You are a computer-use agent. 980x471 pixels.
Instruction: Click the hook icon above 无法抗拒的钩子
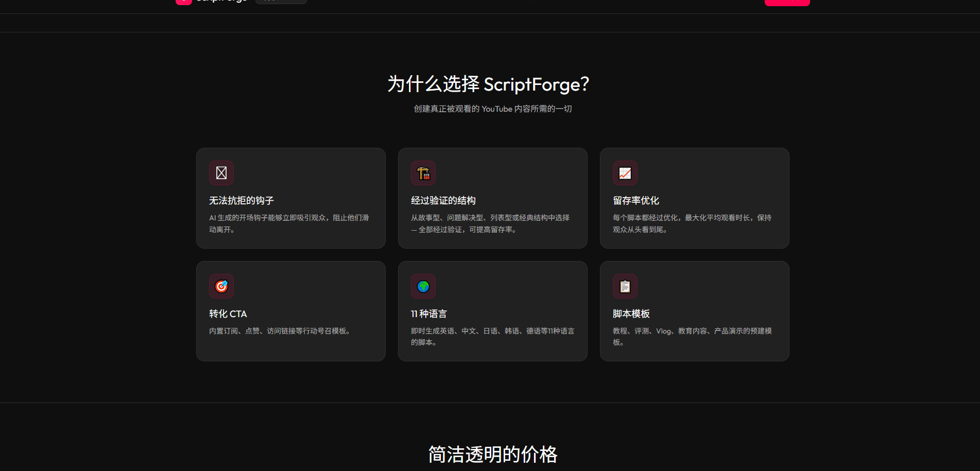tap(221, 173)
